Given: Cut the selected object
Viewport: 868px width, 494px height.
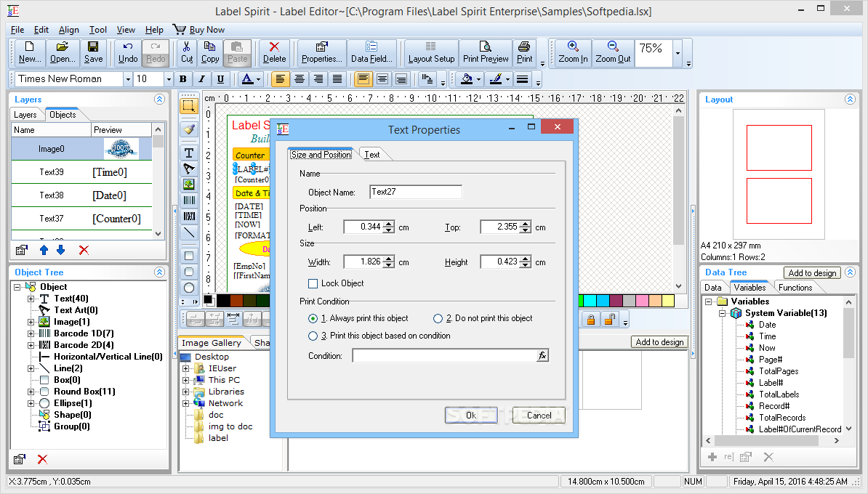Looking at the screenshot, I should [187, 52].
